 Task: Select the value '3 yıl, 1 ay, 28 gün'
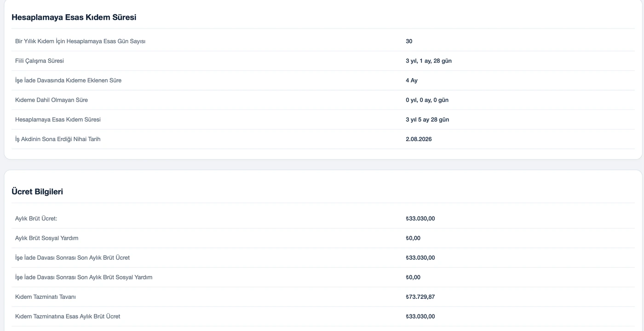(x=429, y=61)
